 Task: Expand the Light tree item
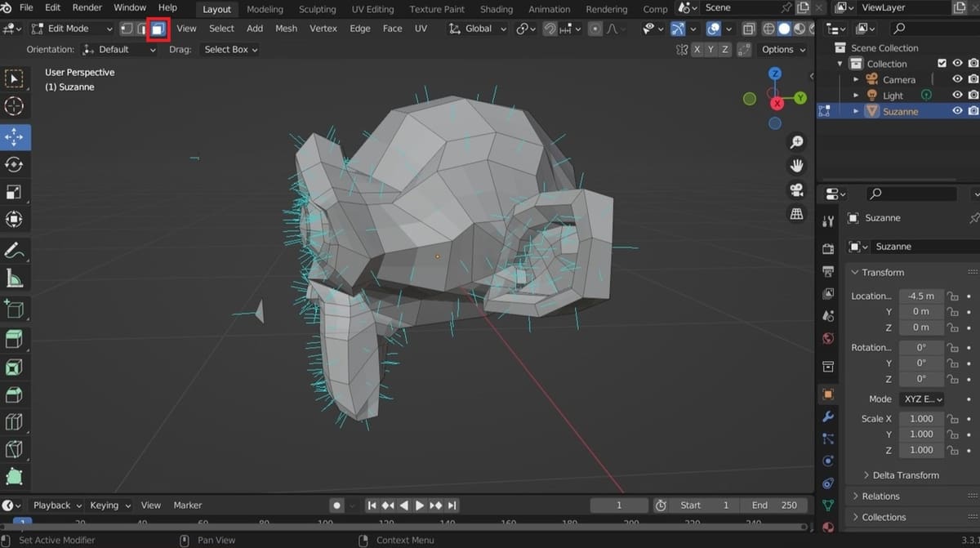[856, 95]
